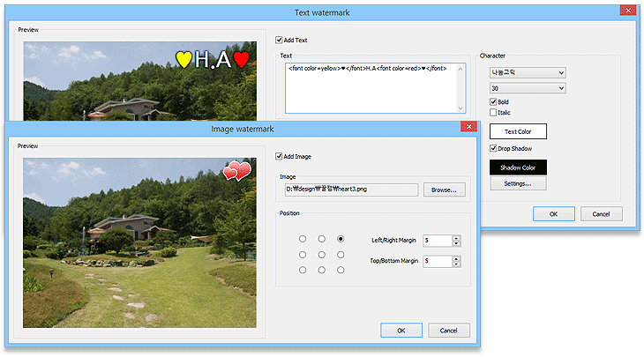Click Browse to choose an image file
644x357 pixels.
(x=444, y=190)
